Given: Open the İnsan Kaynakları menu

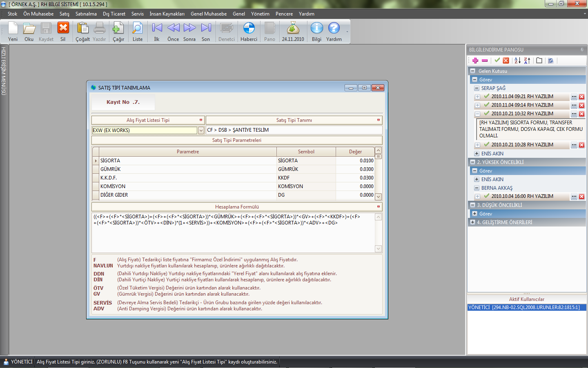Looking at the screenshot, I should click(167, 14).
